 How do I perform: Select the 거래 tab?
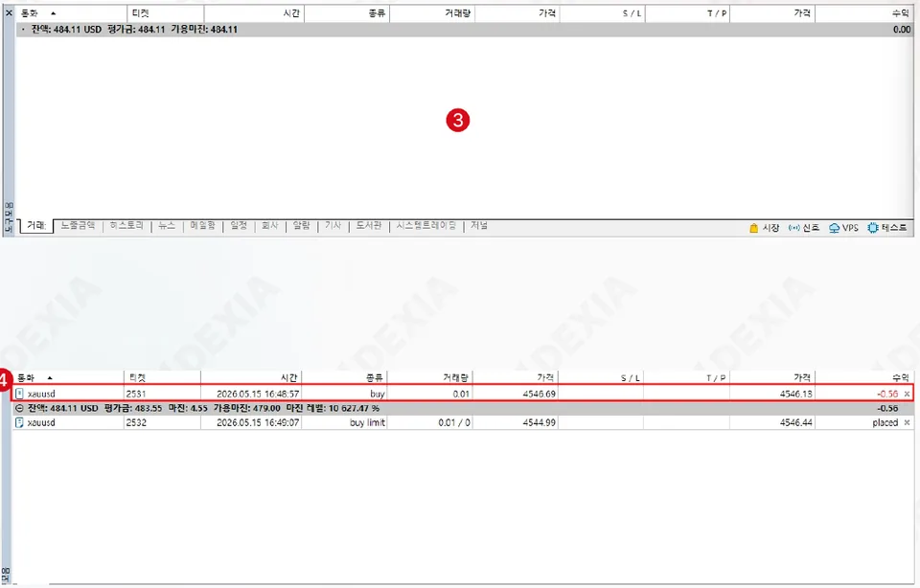pyautogui.click(x=36, y=226)
